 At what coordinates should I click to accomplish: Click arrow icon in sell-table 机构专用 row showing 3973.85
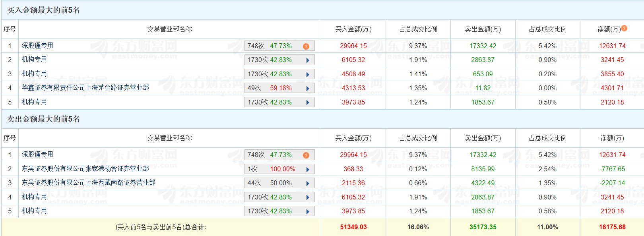pos(308,212)
